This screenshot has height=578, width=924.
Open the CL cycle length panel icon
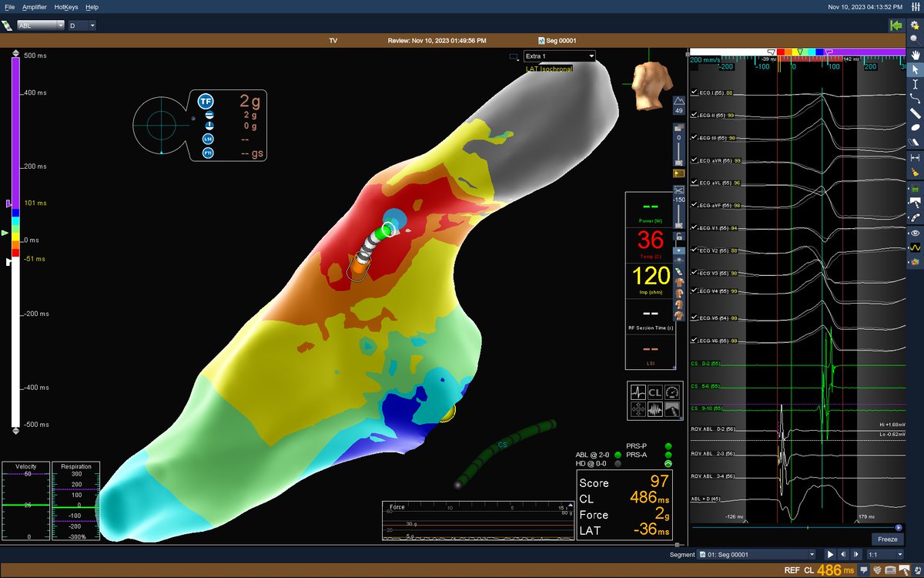[655, 391]
